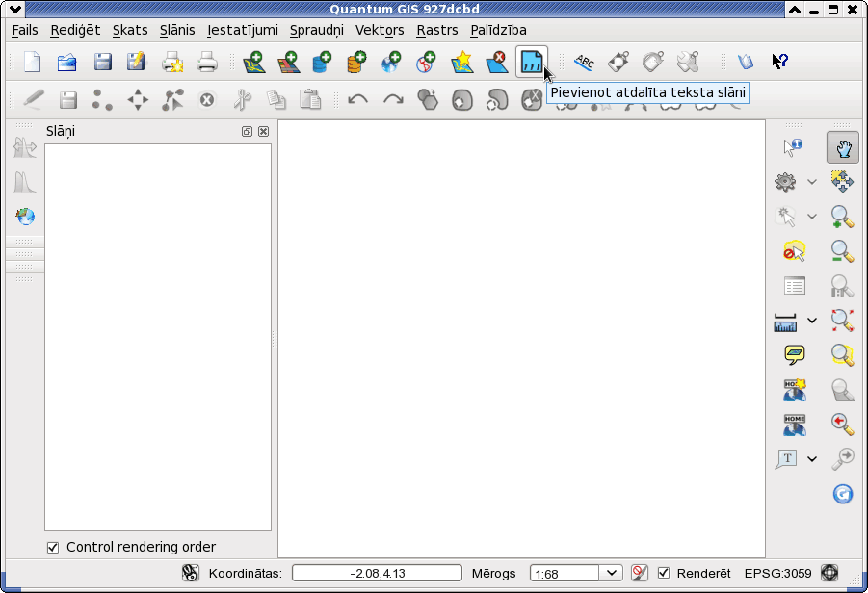Deselect features with the red circle cursor icon
The width and height of the screenshot is (868, 593).
point(794,251)
